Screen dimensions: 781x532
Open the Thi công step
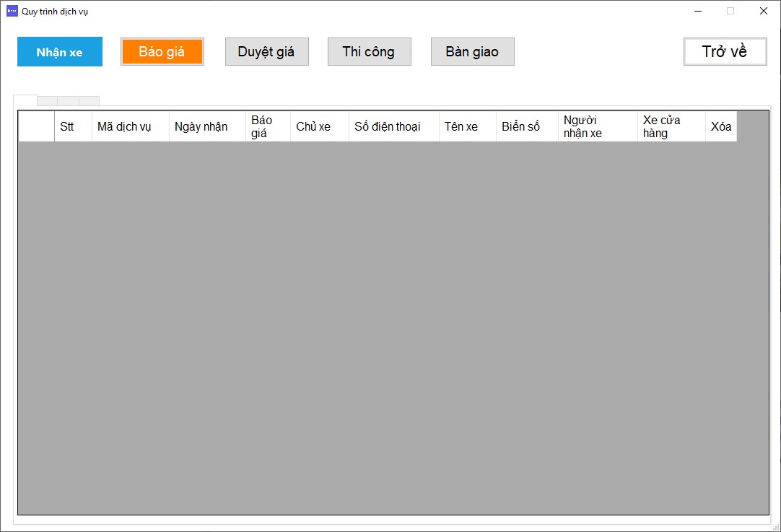[370, 51]
